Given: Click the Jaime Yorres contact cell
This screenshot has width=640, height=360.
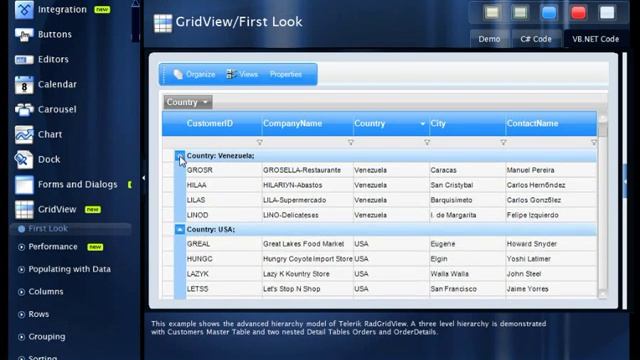Looking at the screenshot, I should pos(551,289).
